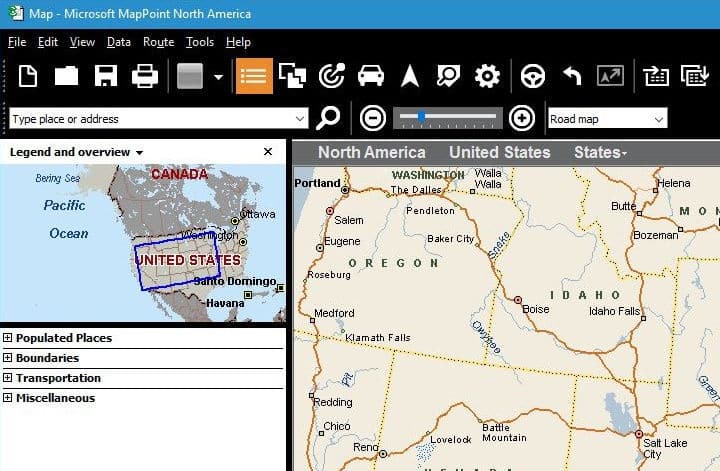Click the grayed picture with arrow icon

point(610,76)
